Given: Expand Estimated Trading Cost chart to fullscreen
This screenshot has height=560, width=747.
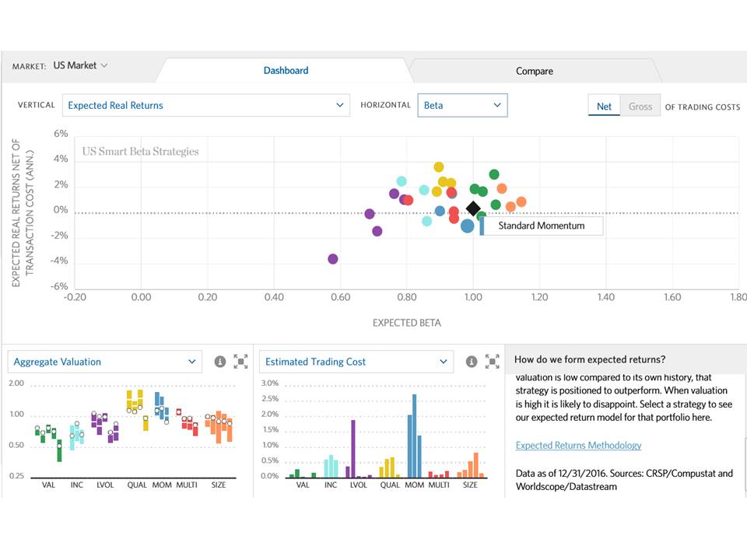Looking at the screenshot, I should click(x=492, y=362).
